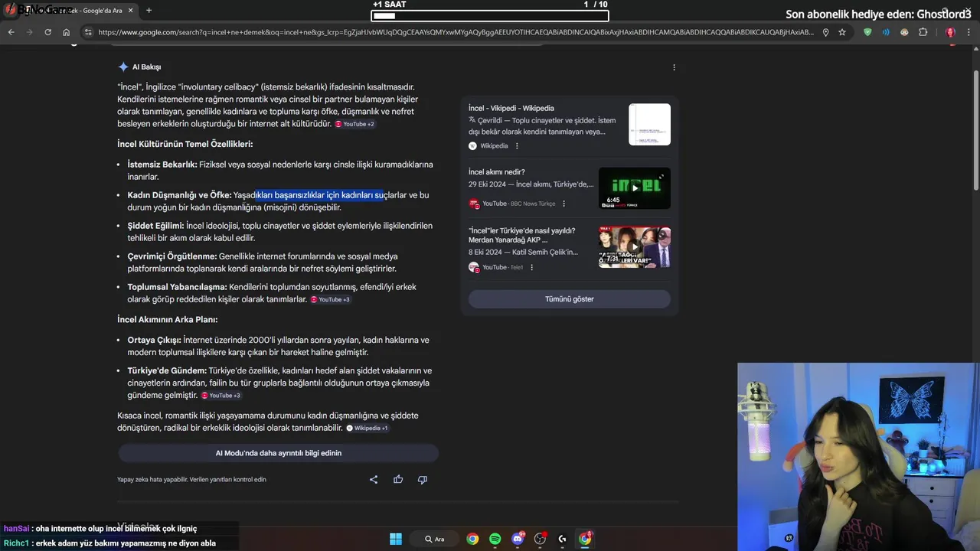Click the Tümünü göster button

(570, 299)
